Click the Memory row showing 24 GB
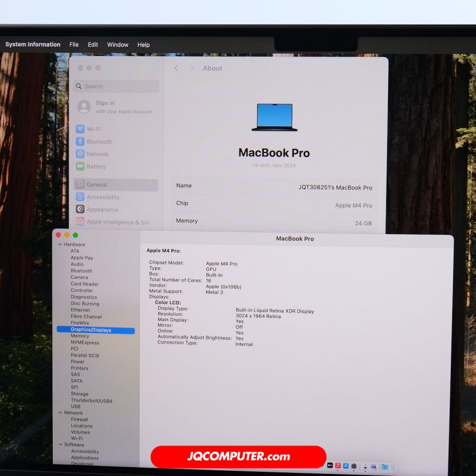 tap(274, 222)
